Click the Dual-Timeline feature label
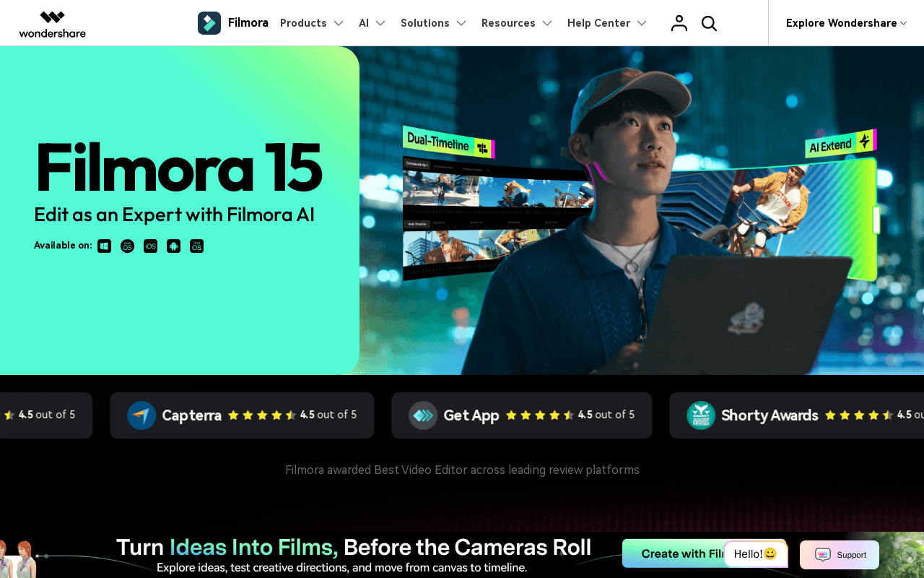Image resolution: width=924 pixels, height=578 pixels. click(449, 143)
